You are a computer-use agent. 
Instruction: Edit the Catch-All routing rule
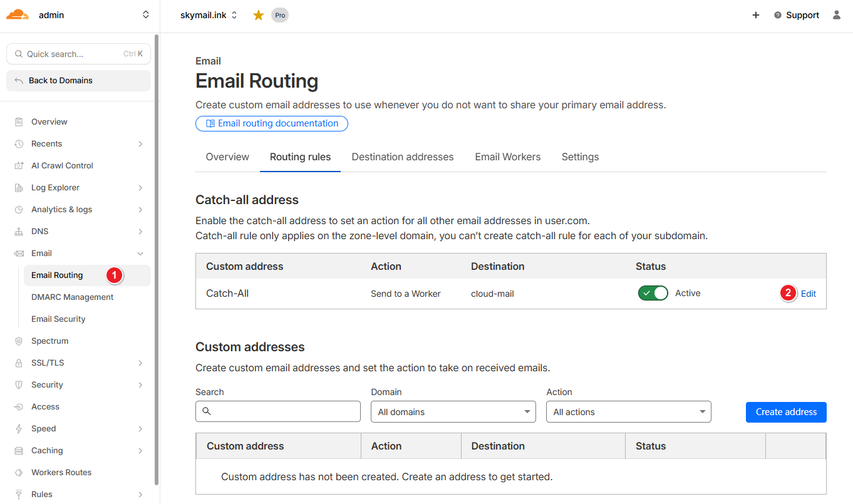(x=808, y=294)
